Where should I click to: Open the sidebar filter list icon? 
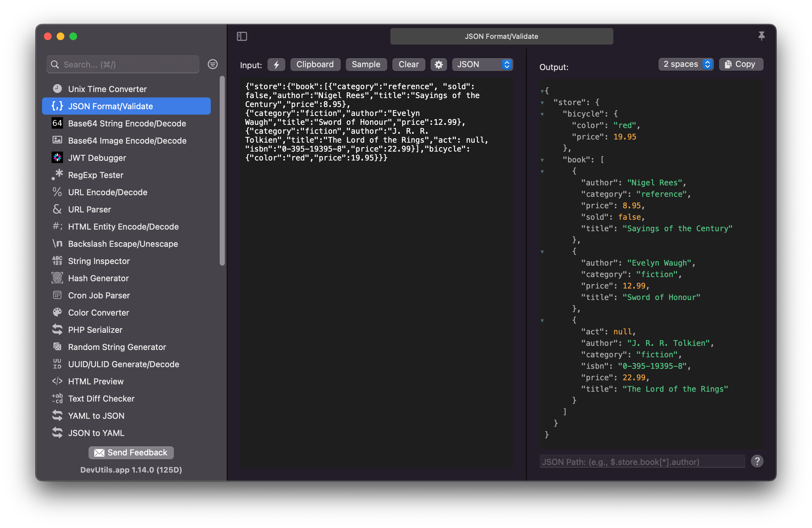point(213,64)
